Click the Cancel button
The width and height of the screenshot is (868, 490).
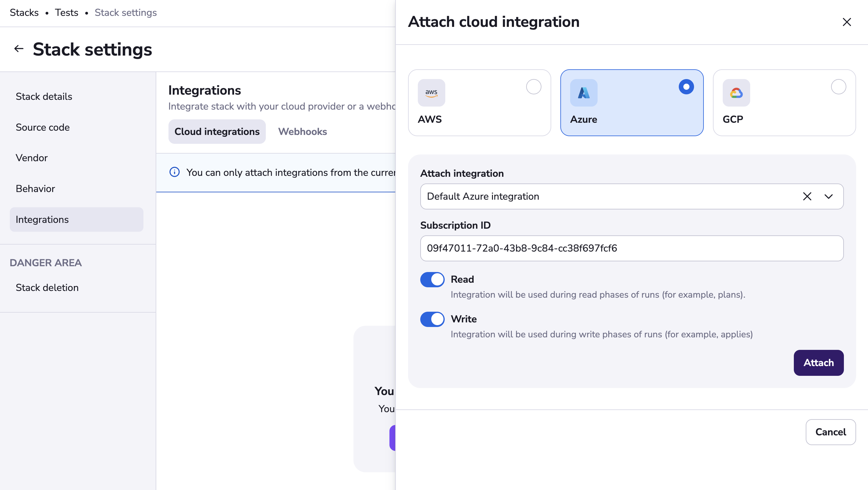click(x=830, y=432)
